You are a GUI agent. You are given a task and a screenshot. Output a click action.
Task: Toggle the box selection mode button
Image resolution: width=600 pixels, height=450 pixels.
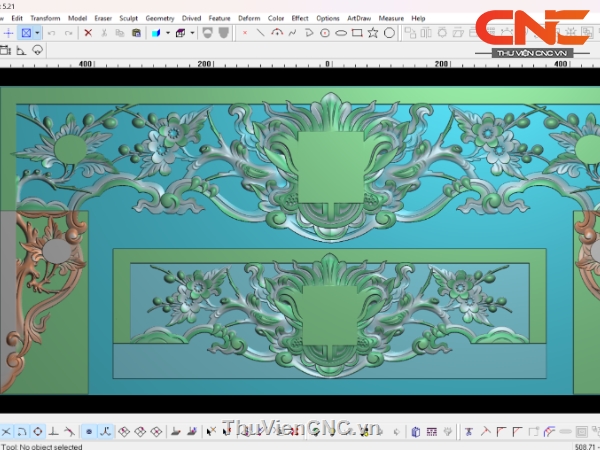(x=27, y=33)
